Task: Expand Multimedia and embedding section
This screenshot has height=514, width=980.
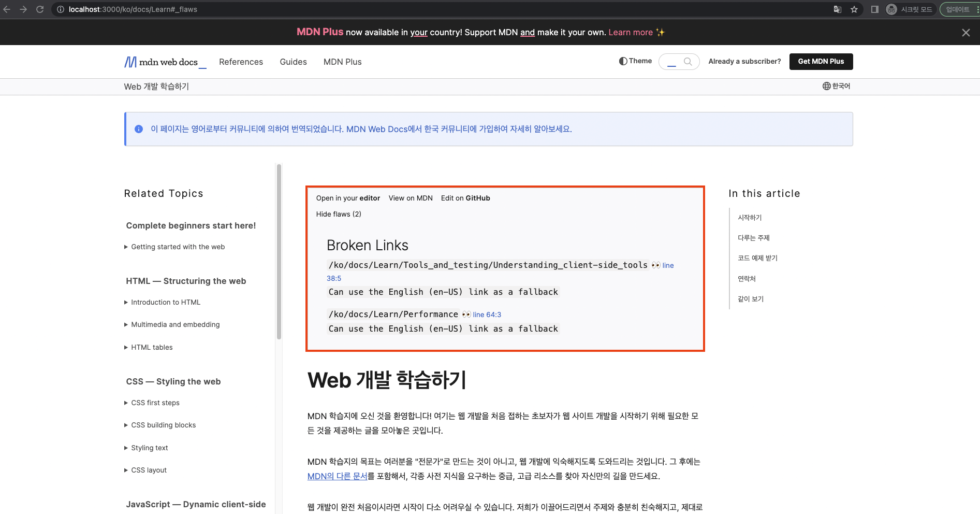Action: pyautogui.click(x=172, y=325)
